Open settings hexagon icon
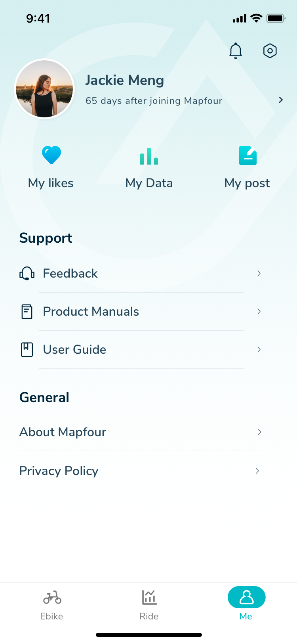The image size is (297, 644). [270, 51]
